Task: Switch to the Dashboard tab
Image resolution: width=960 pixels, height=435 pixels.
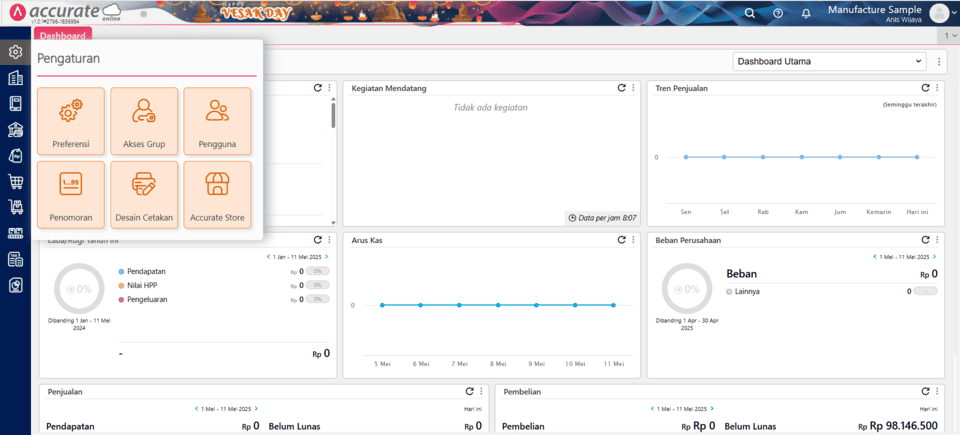Action: pos(63,35)
